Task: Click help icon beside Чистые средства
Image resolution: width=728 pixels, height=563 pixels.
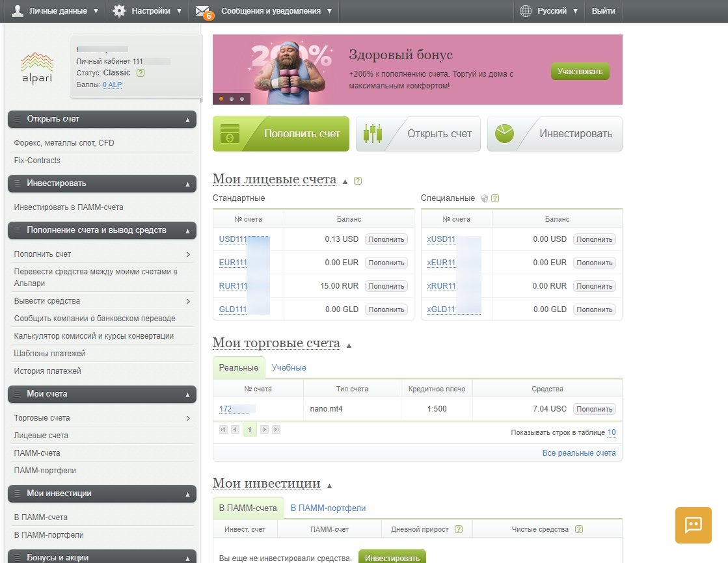Action: click(579, 529)
